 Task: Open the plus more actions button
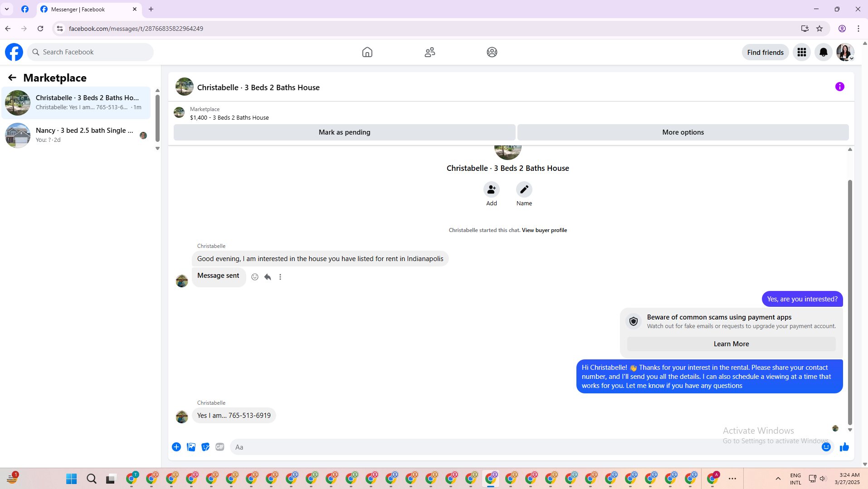pyautogui.click(x=176, y=447)
